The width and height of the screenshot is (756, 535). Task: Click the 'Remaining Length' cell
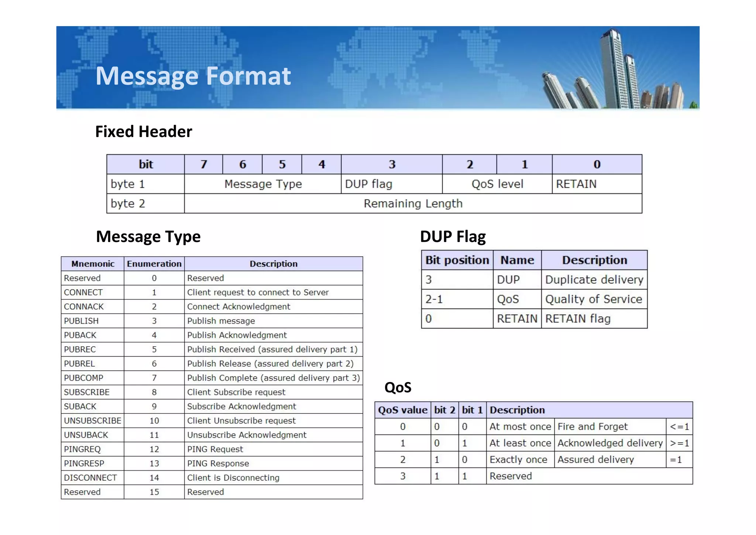click(413, 204)
